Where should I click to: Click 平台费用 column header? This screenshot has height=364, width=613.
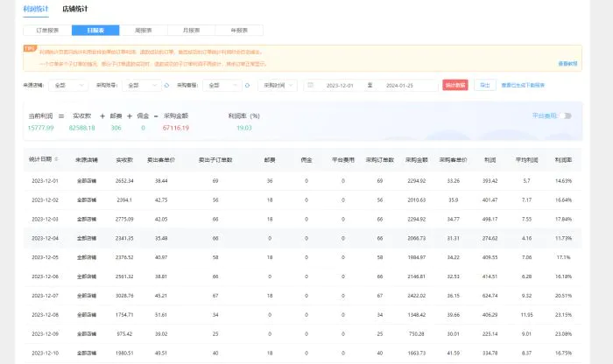[343, 160]
